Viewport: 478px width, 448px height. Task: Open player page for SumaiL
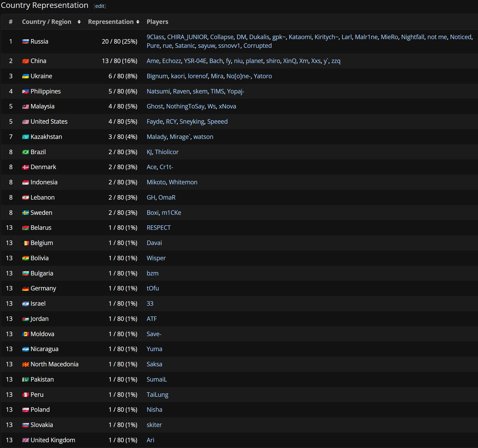157,379
